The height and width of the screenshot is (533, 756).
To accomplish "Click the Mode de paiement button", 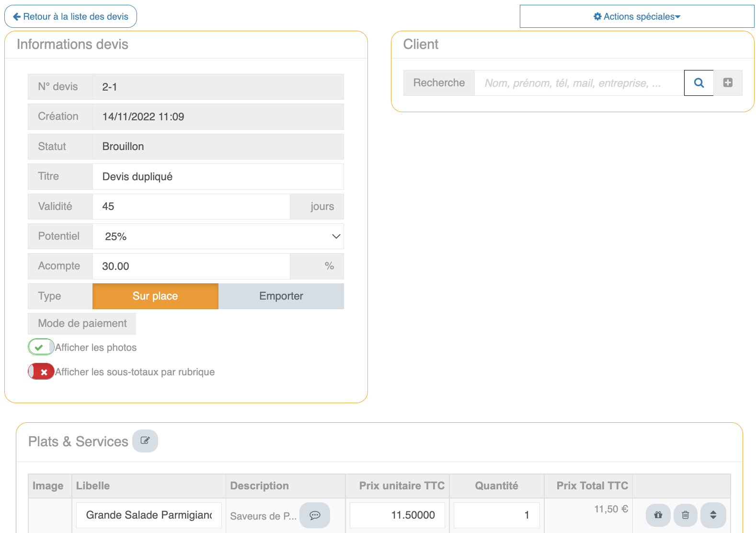I will 82,324.
